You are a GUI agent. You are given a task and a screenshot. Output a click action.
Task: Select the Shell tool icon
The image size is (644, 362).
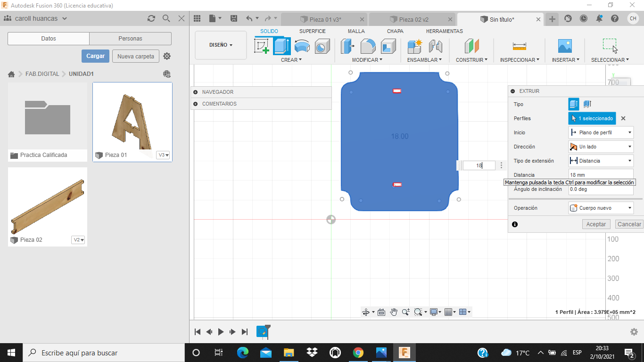pos(388,46)
